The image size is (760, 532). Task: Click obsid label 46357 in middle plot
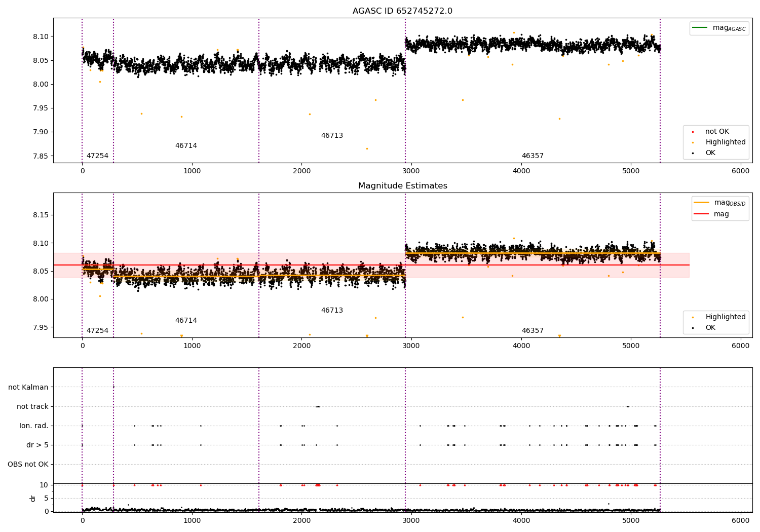pos(533,331)
